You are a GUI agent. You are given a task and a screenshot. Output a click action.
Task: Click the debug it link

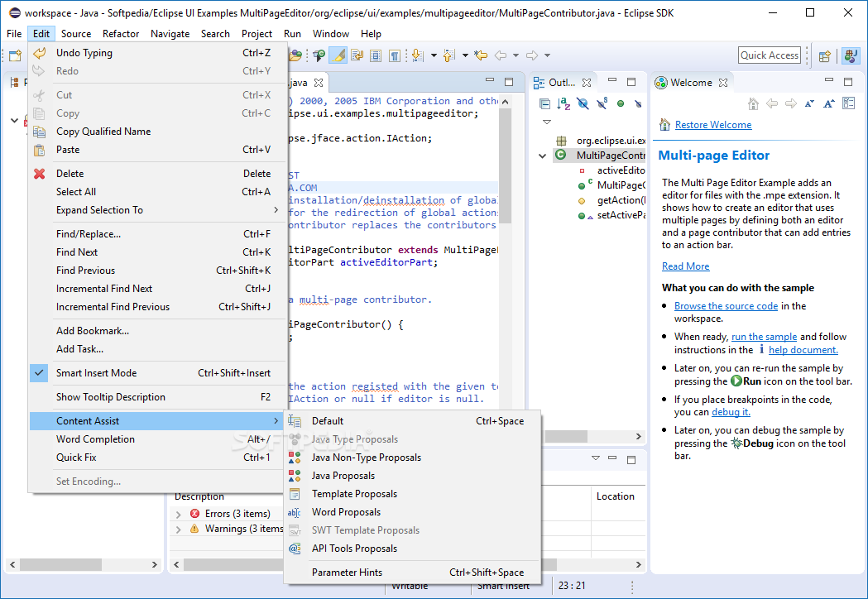(x=731, y=413)
